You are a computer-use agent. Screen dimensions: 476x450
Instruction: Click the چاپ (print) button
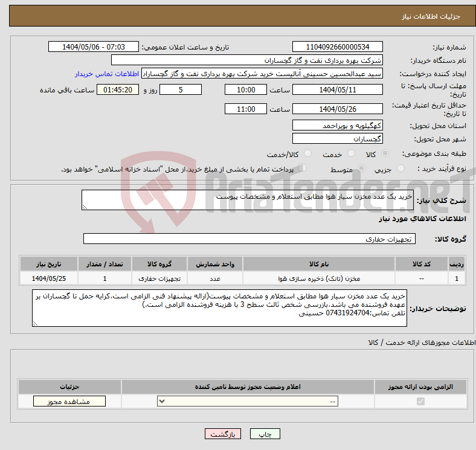tap(265, 434)
